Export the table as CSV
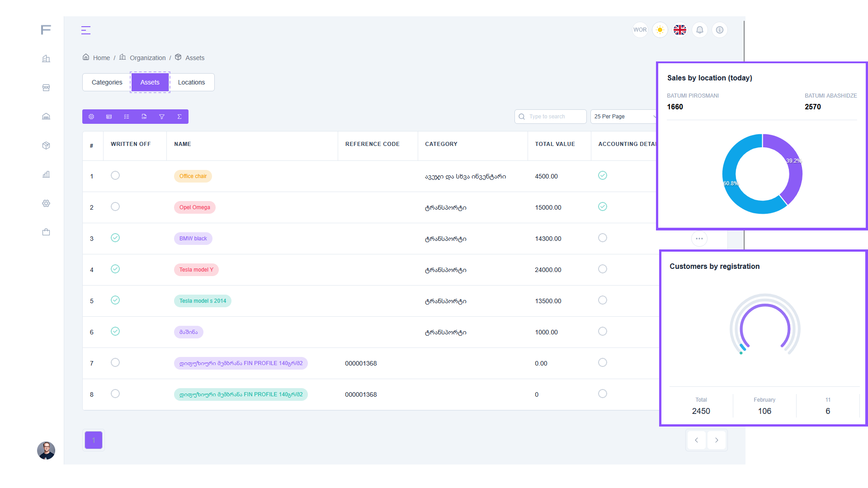This screenshot has height=488, width=868. coord(144,117)
